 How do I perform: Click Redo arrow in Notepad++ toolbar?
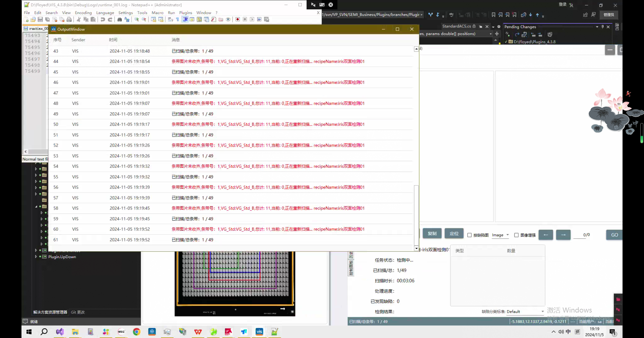pos(110,19)
